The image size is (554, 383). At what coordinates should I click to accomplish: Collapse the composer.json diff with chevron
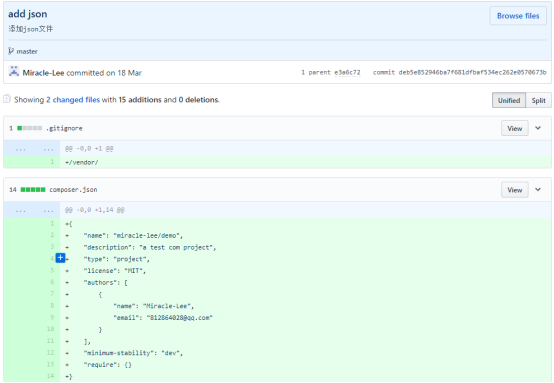(538, 190)
